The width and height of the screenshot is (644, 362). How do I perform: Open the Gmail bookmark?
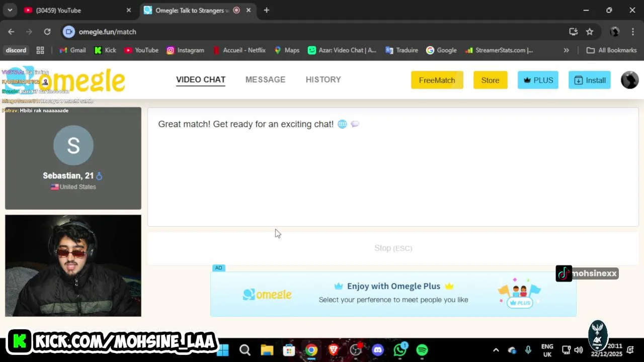coord(72,50)
